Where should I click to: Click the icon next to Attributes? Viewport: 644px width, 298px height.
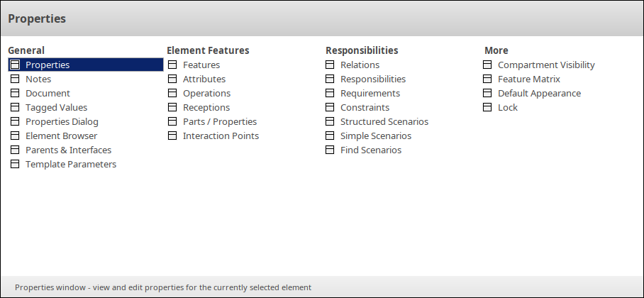pos(172,79)
